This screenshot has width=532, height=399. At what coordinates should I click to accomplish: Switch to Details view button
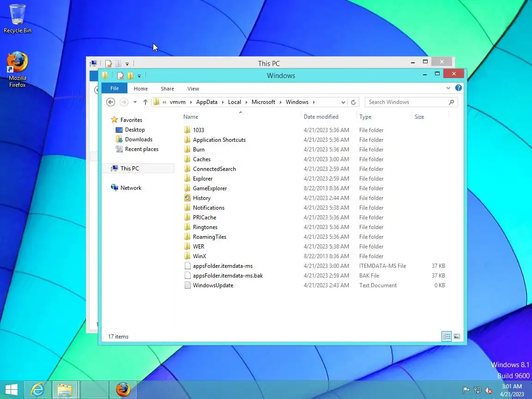click(447, 336)
